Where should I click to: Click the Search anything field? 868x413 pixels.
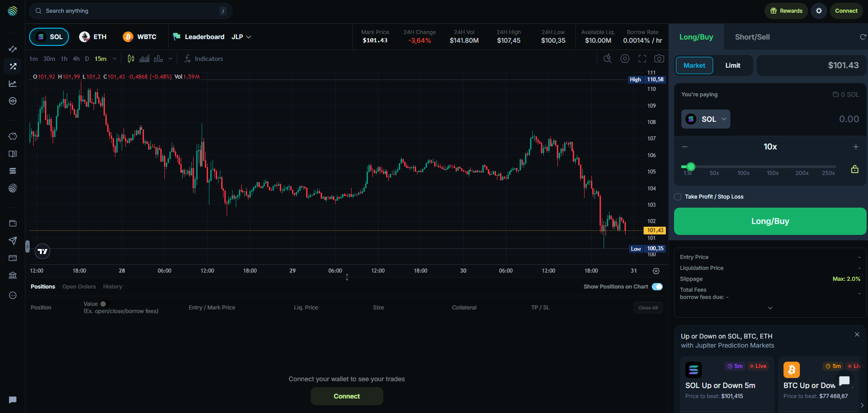pyautogui.click(x=131, y=11)
